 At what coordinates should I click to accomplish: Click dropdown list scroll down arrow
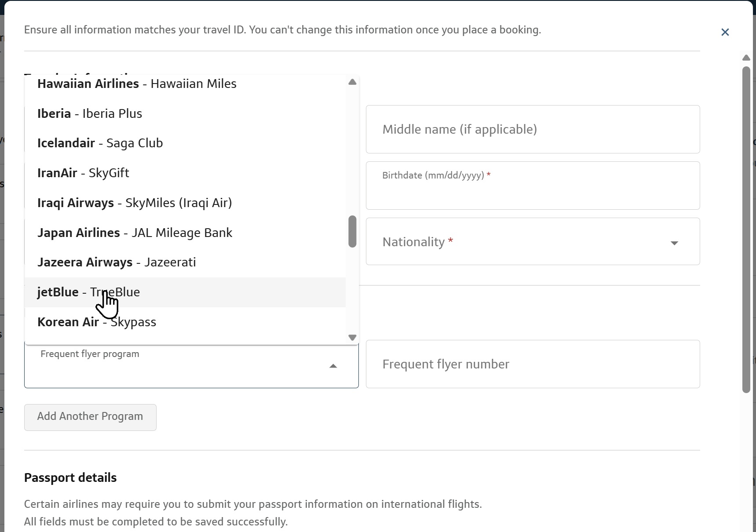(x=352, y=338)
